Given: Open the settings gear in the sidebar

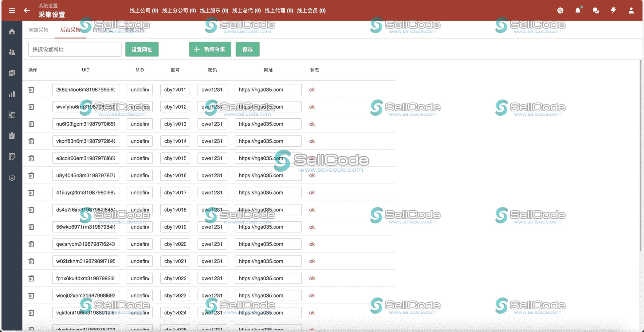Looking at the screenshot, I should 12,178.
